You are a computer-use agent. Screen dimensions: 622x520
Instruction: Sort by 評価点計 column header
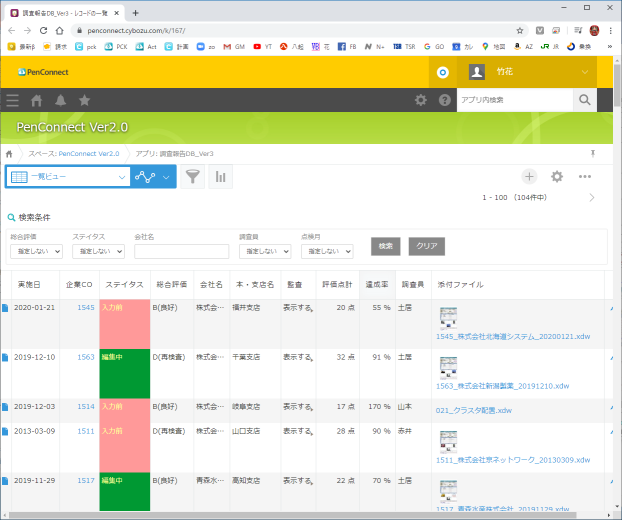(x=337, y=285)
